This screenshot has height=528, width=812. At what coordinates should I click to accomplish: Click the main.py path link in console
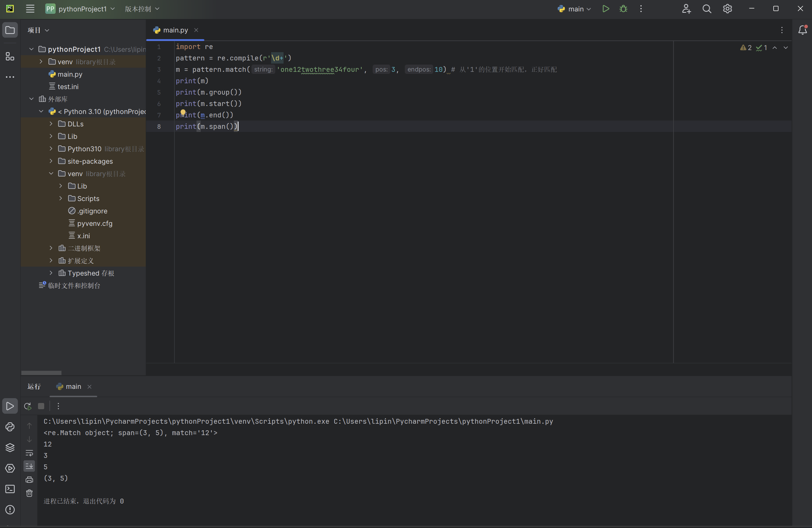coord(443,421)
